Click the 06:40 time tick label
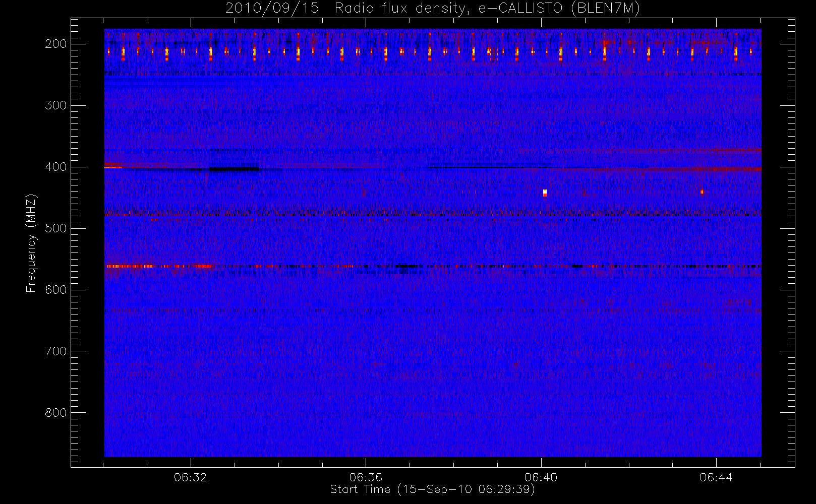The height and width of the screenshot is (504, 816). click(x=541, y=477)
